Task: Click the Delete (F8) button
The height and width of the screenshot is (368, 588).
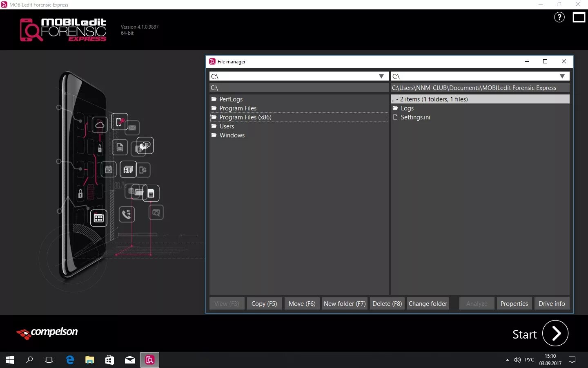Action: pyautogui.click(x=387, y=303)
